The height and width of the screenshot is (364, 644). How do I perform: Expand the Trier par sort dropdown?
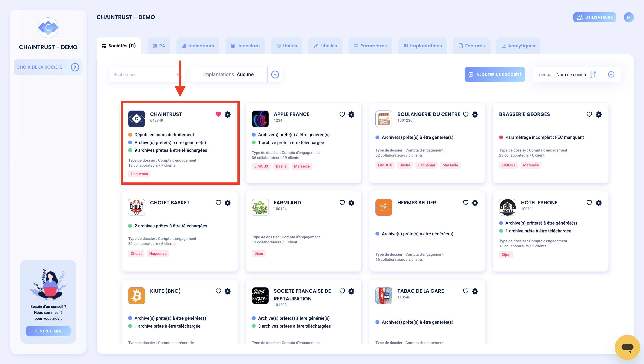[x=611, y=74]
